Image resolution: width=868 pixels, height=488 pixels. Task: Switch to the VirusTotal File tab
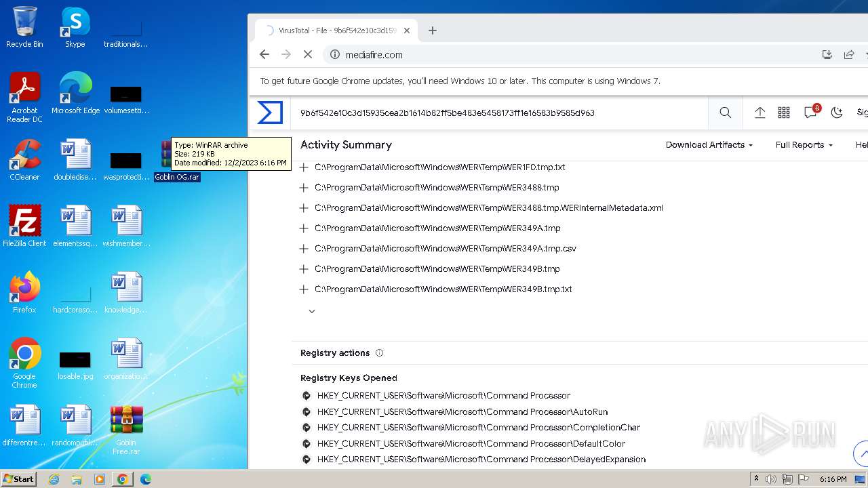[x=336, y=30]
